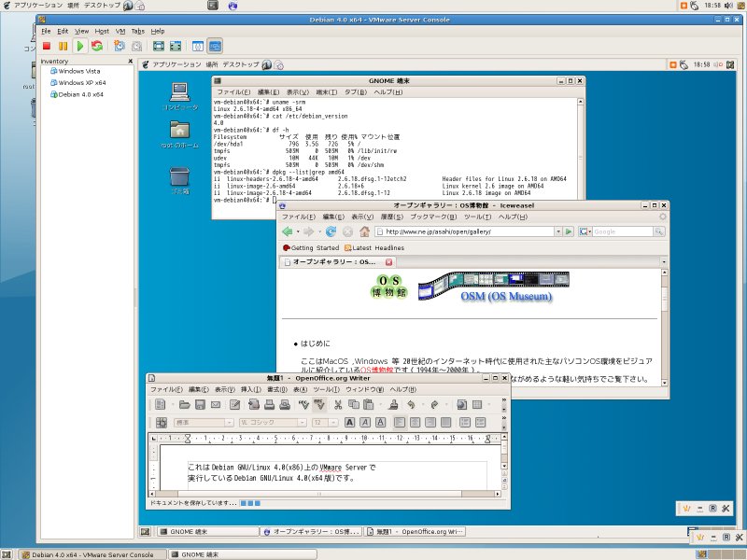Click the Iceweasel forward arrow button
The image size is (747, 560).
(x=309, y=231)
